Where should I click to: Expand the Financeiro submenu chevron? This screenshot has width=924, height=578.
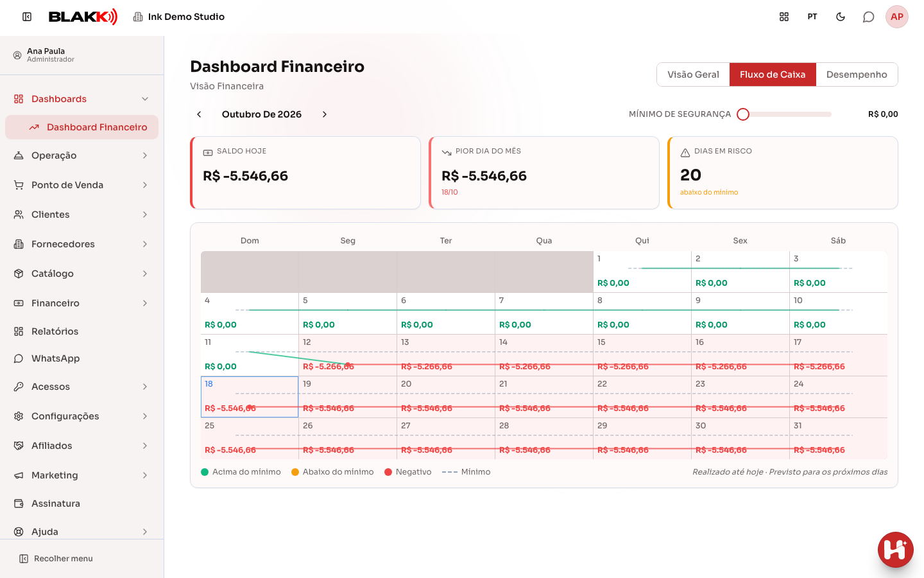145,303
